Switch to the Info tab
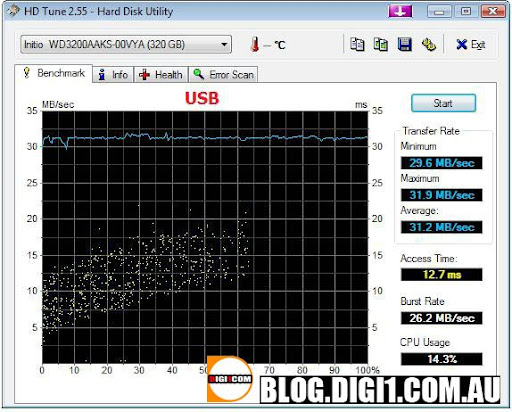 click(x=113, y=74)
